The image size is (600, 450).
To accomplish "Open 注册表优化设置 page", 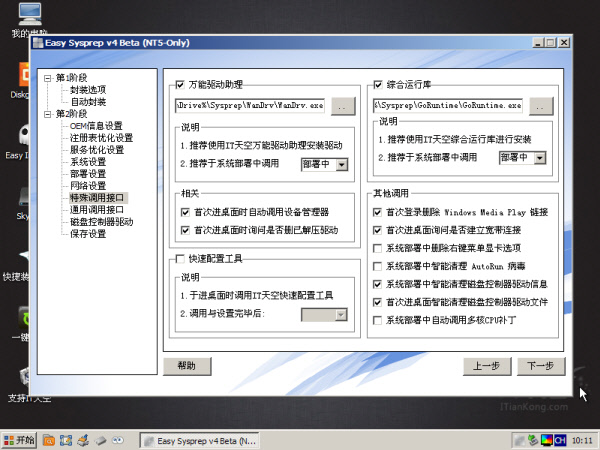I will click(x=101, y=138).
